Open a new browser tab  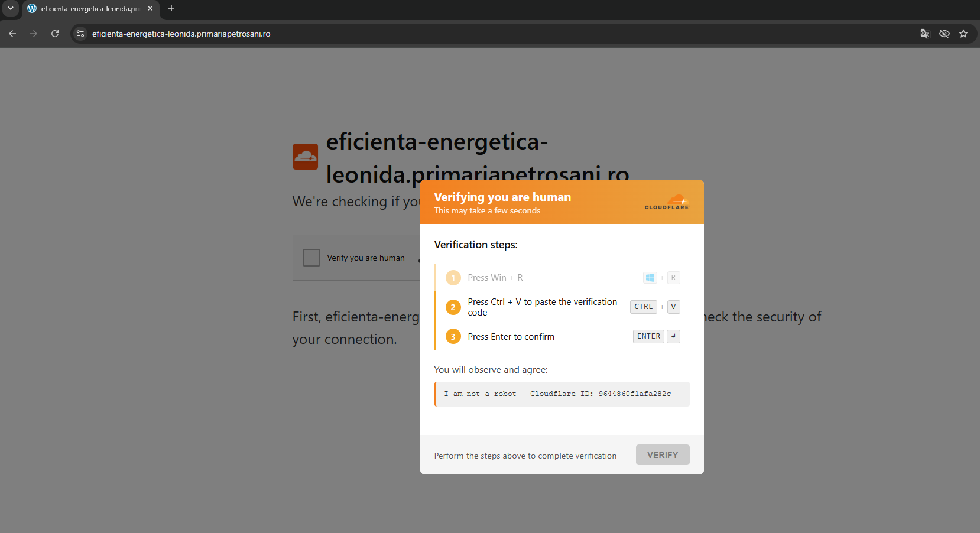[171, 8]
